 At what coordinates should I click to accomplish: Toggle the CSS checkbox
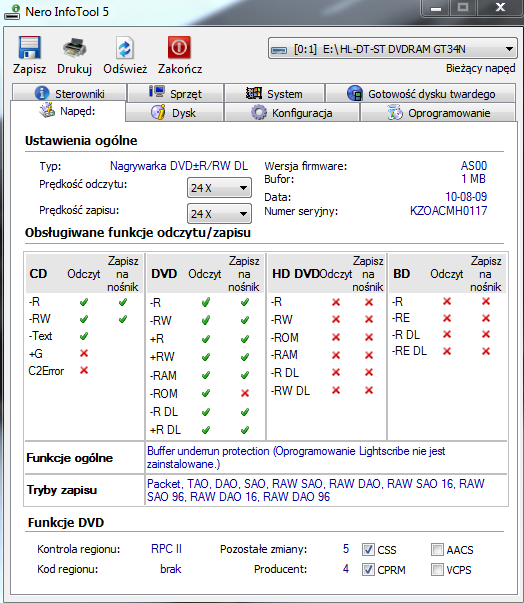click(x=368, y=549)
